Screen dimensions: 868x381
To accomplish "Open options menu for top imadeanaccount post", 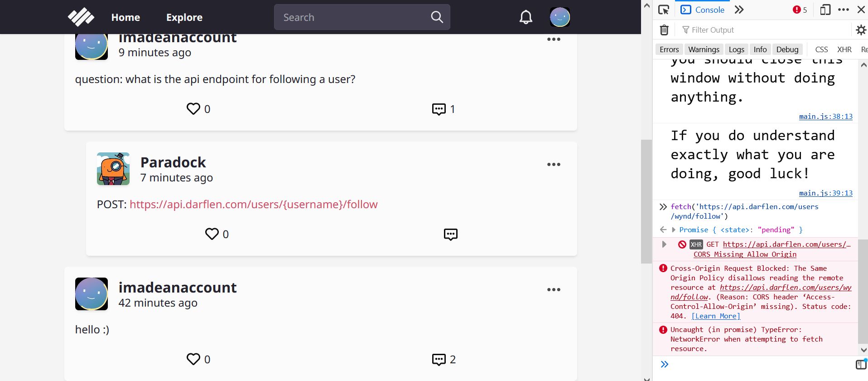I will tap(554, 39).
